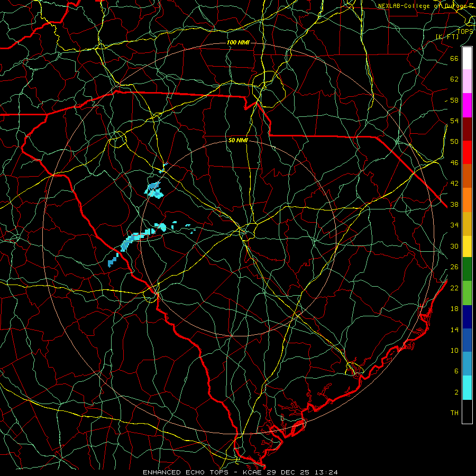Viewport: 476px width, 476px height.
Task: Click the legend value 18
Action: (x=454, y=309)
